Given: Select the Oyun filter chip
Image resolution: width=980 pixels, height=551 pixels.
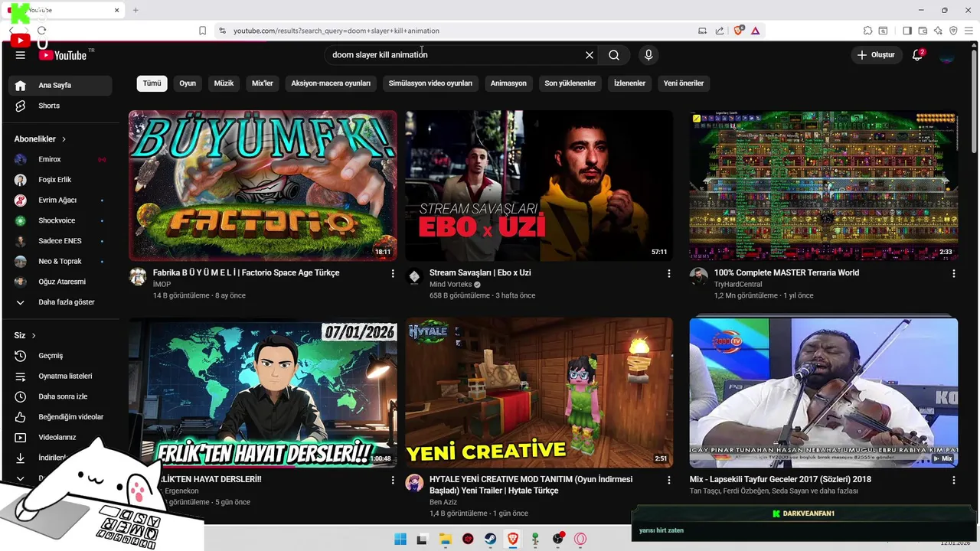Looking at the screenshot, I should tap(188, 83).
